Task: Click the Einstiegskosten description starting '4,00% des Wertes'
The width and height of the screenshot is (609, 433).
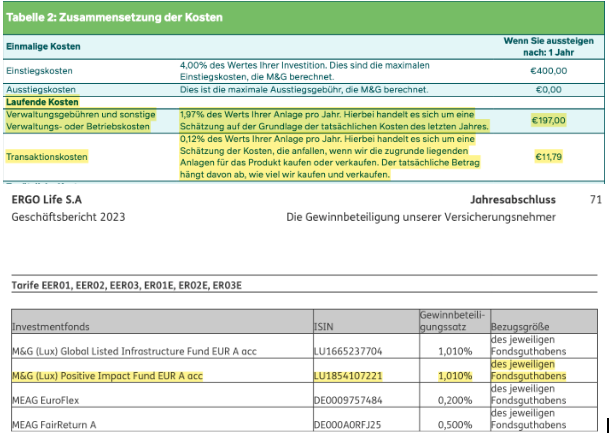Action: pos(304,71)
